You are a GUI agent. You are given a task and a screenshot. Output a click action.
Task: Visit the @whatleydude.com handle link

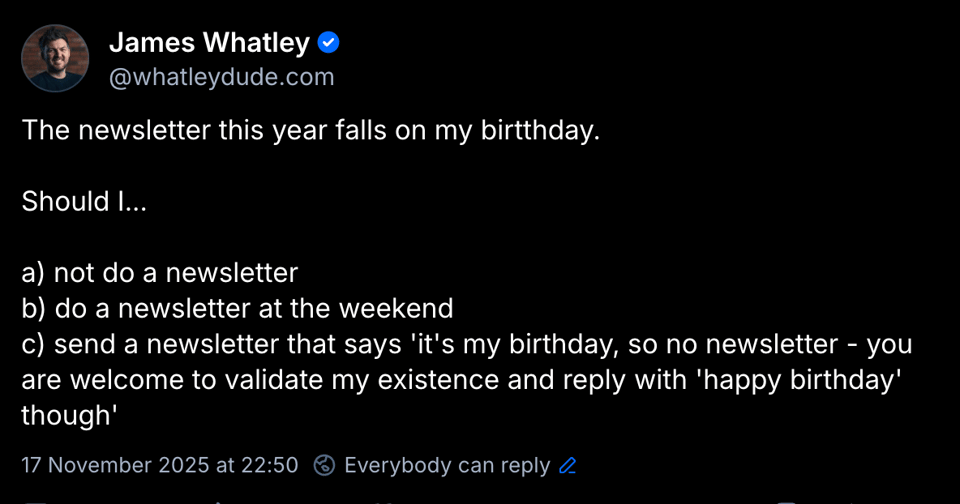click(x=221, y=77)
